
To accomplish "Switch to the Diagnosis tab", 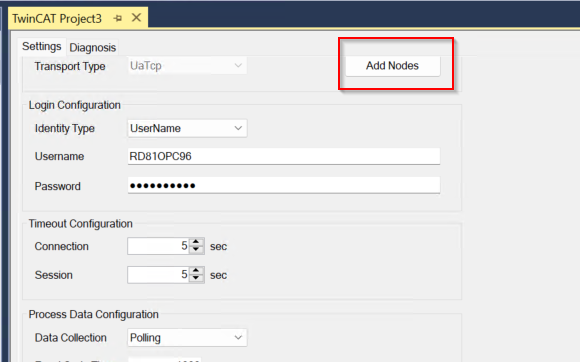I will [x=92, y=47].
